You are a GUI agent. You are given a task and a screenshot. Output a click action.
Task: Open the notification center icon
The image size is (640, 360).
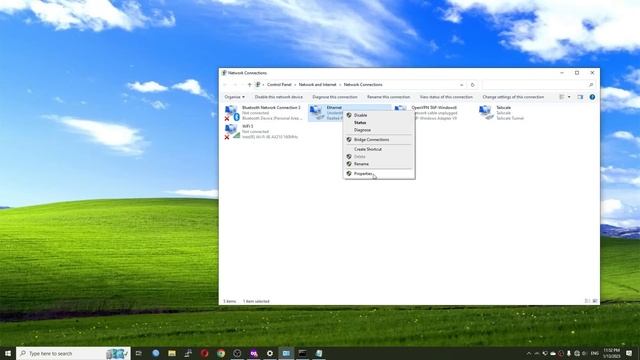click(629, 353)
